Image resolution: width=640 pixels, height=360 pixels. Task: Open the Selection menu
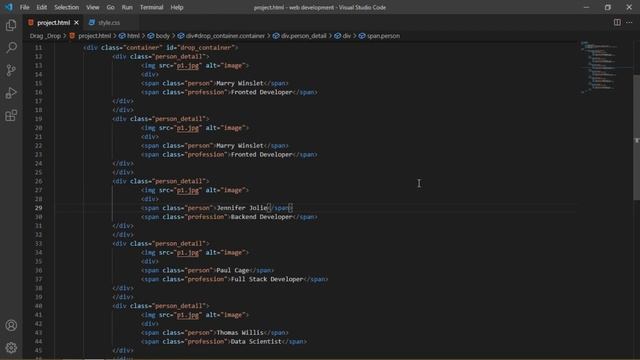click(67, 7)
